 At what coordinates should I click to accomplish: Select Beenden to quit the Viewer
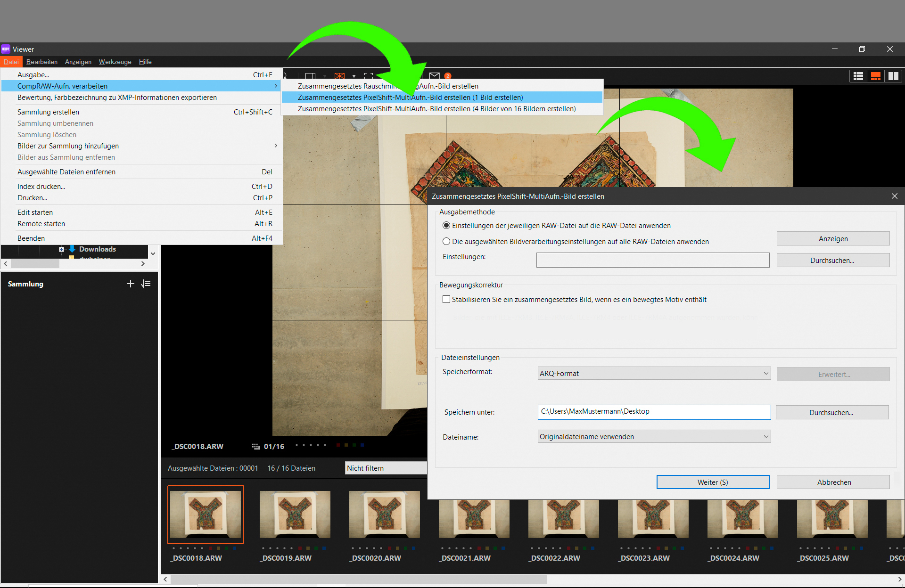(x=141, y=238)
